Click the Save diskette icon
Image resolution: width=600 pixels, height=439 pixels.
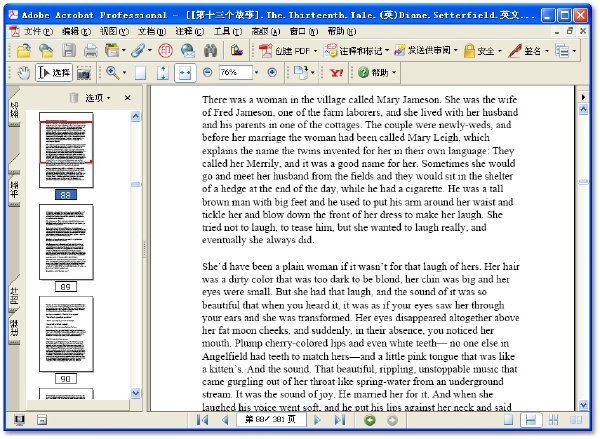(x=69, y=51)
